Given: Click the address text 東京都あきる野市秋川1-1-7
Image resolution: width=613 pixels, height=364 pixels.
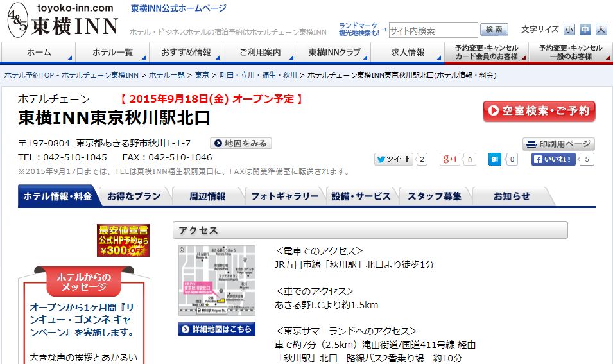Looking at the screenshot, I should pyautogui.click(x=134, y=143).
